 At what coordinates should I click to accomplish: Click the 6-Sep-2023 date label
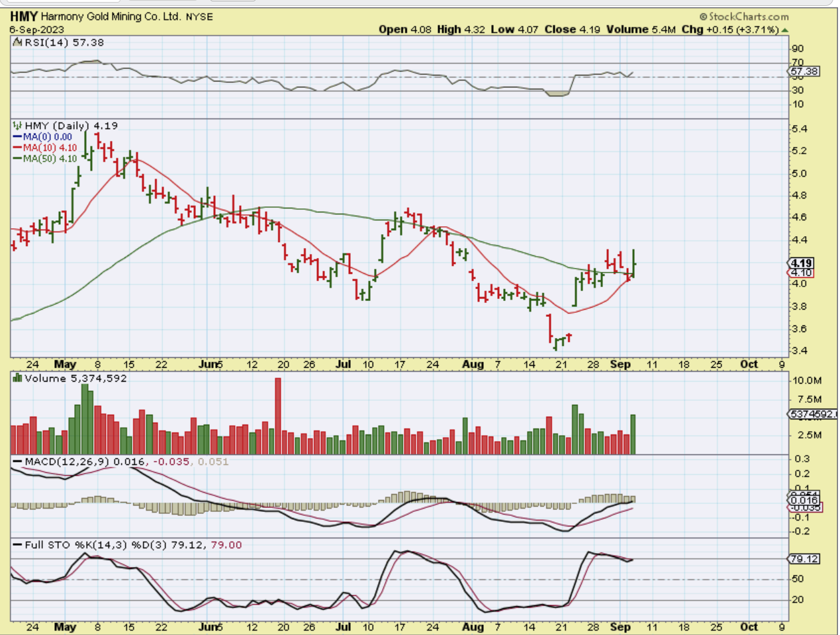tap(37, 30)
